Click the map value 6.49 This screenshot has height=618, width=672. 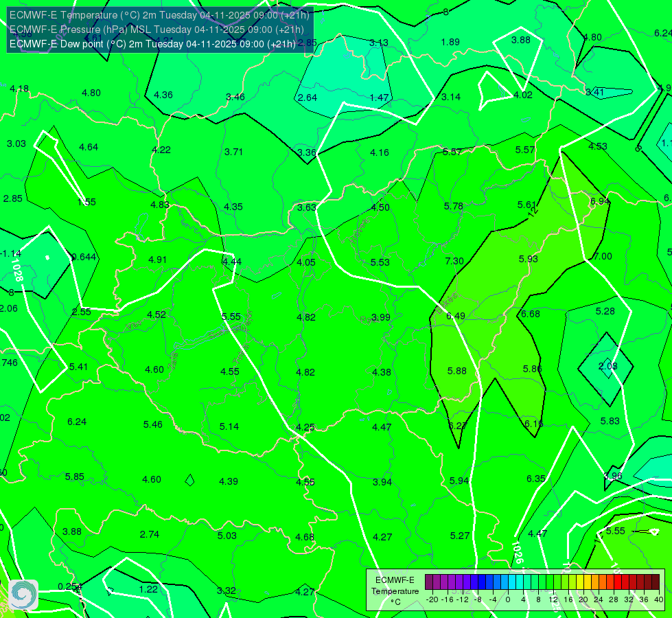pos(456,316)
